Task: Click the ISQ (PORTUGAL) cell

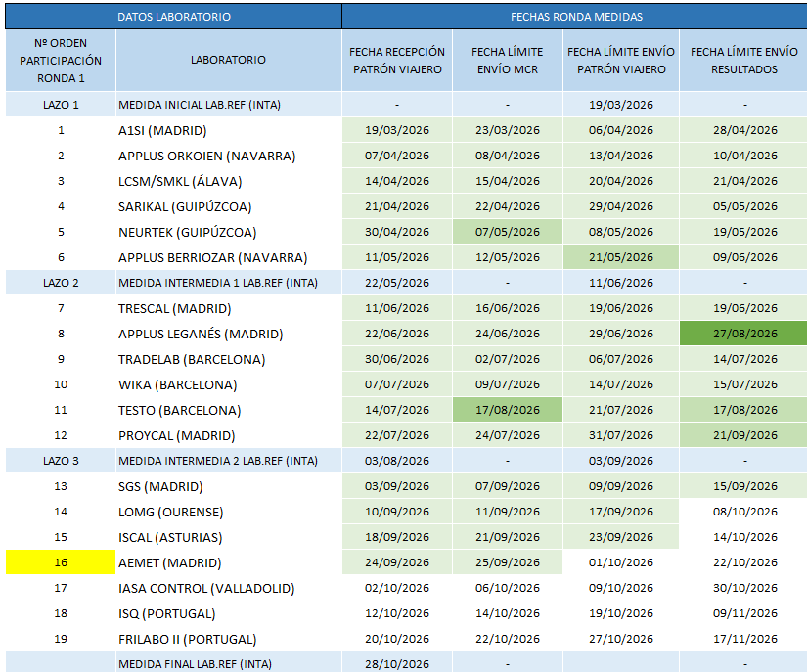Action: [229, 613]
